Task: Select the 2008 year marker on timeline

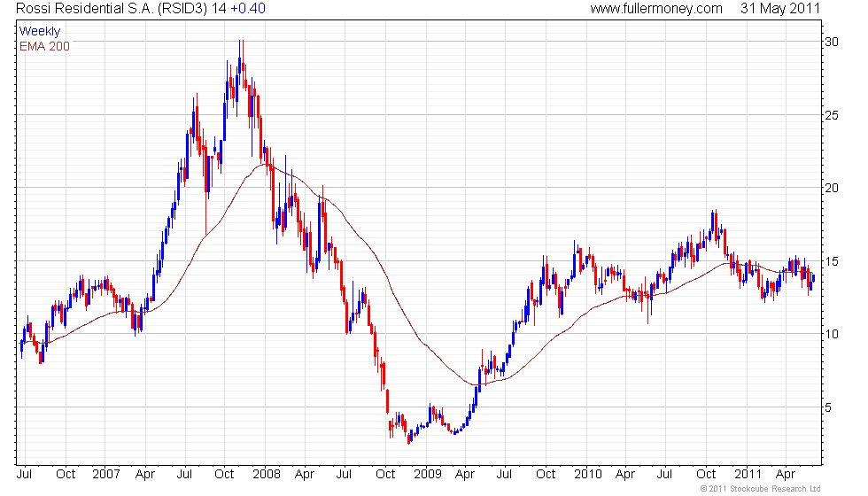Action: (267, 475)
